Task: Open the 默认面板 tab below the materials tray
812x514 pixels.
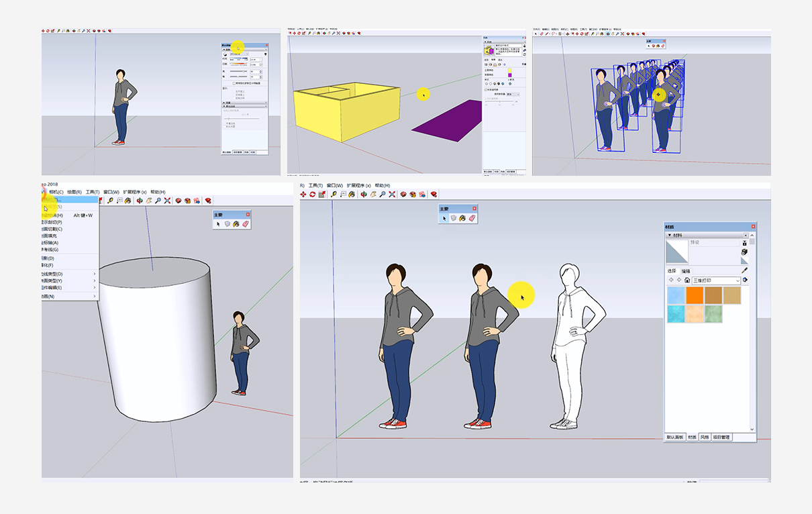Action: click(x=674, y=437)
